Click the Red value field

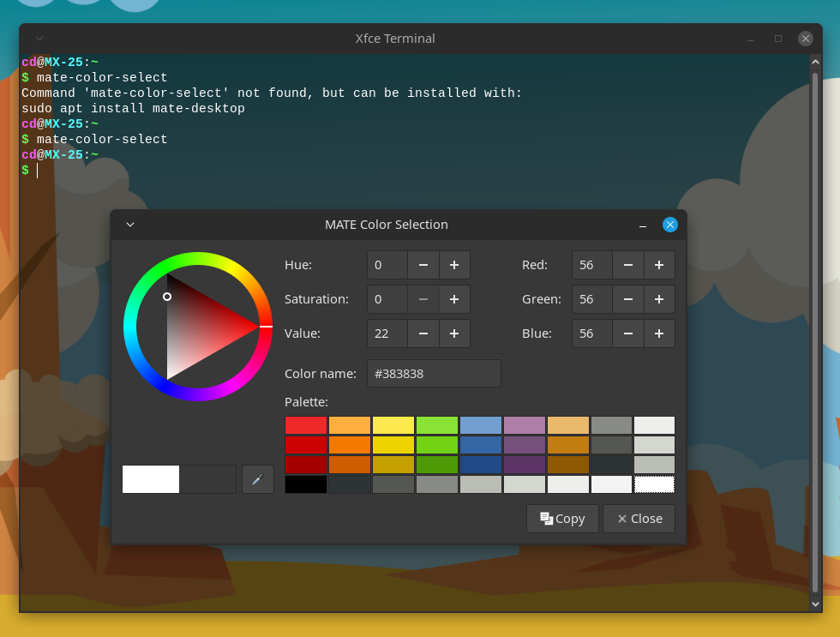coord(592,265)
